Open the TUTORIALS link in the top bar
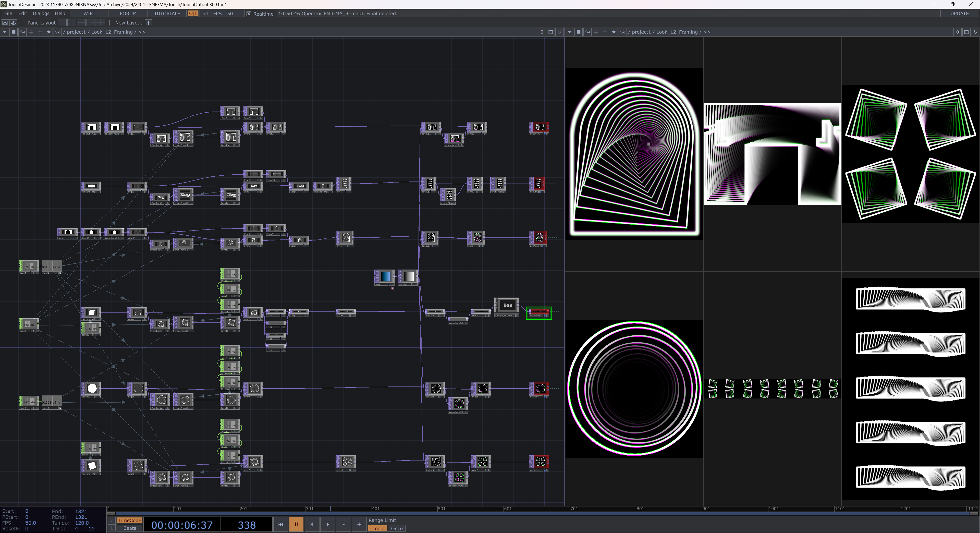Viewport: 980px width, 533px height. click(167, 13)
